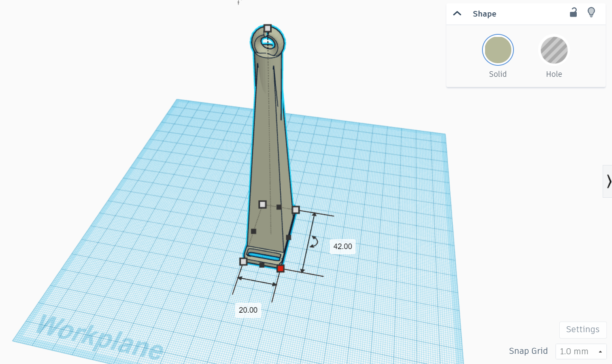Collapse the Shape panel with its chevron
The image size is (612, 364).
457,13
